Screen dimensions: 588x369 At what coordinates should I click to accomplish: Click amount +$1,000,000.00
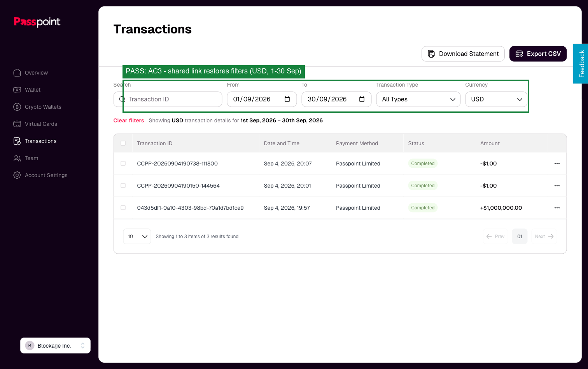[x=501, y=208]
